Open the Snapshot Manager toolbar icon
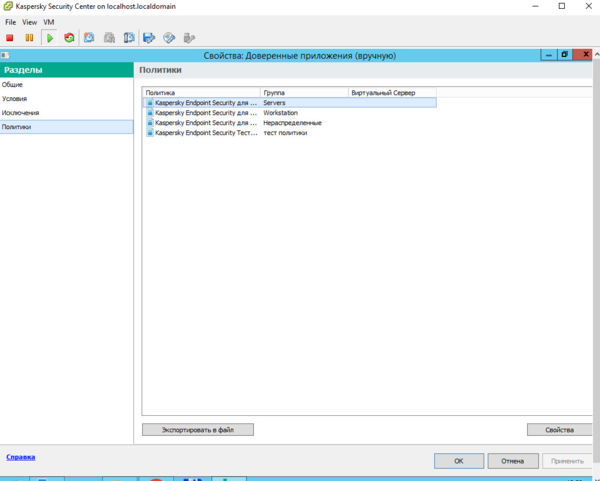 click(x=129, y=38)
